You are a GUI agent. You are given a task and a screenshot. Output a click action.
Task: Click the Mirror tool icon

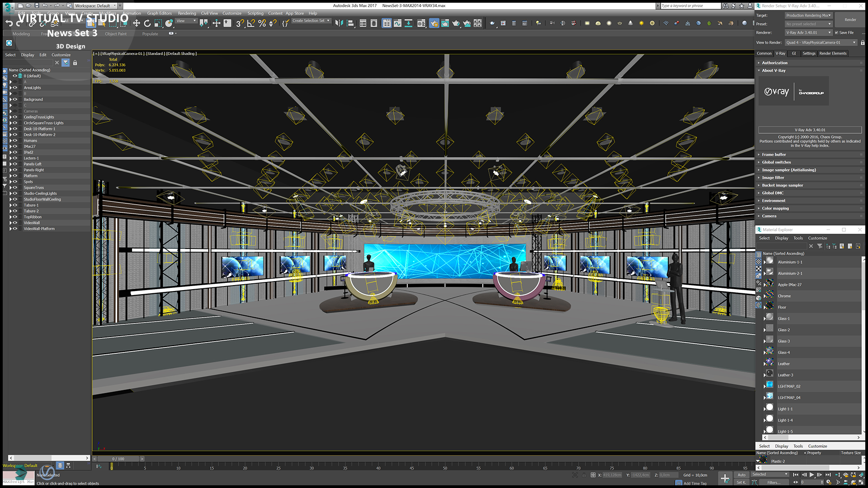pyautogui.click(x=339, y=23)
